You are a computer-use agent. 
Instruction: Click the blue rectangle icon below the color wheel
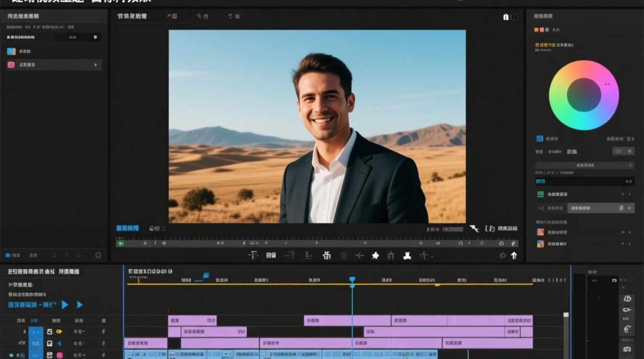tap(540, 138)
